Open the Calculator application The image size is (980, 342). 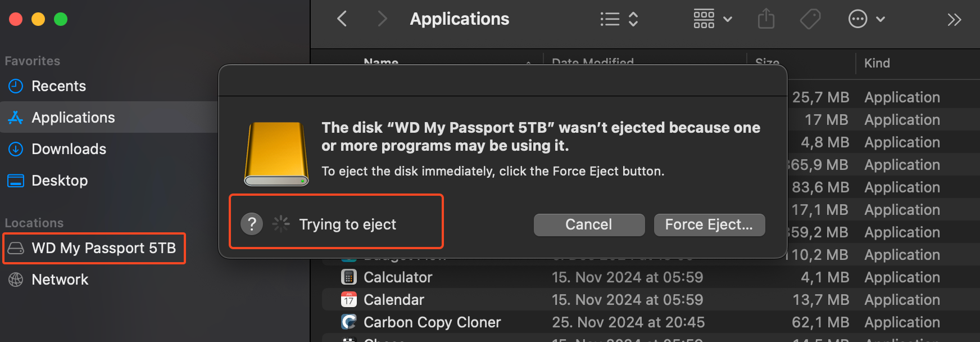[x=397, y=277]
